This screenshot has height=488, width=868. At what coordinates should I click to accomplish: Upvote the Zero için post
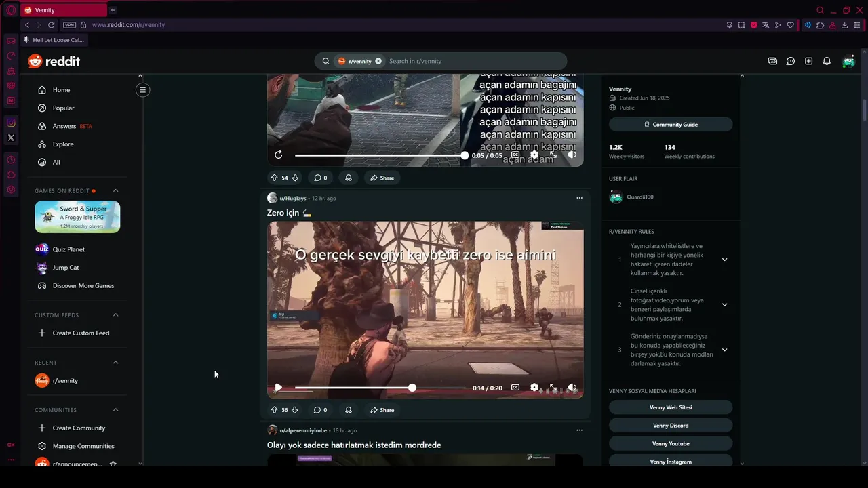pyautogui.click(x=274, y=410)
